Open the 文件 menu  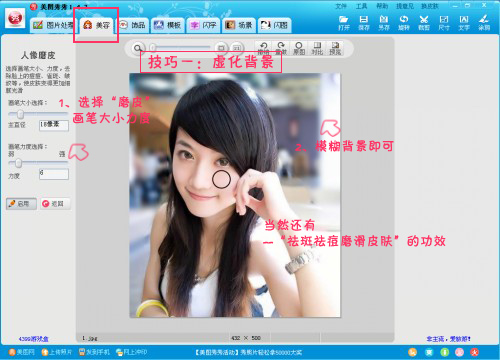341,6
